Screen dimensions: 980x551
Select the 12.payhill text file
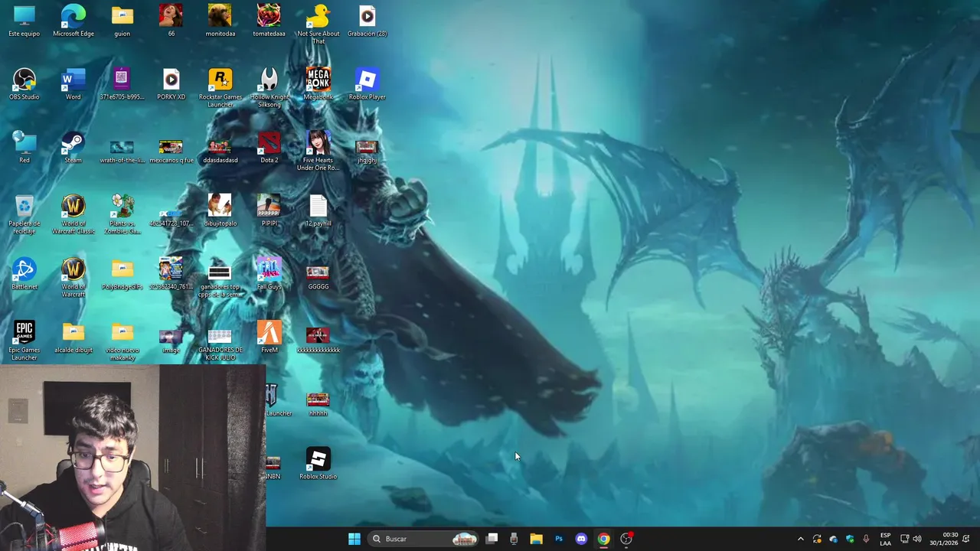tap(318, 210)
